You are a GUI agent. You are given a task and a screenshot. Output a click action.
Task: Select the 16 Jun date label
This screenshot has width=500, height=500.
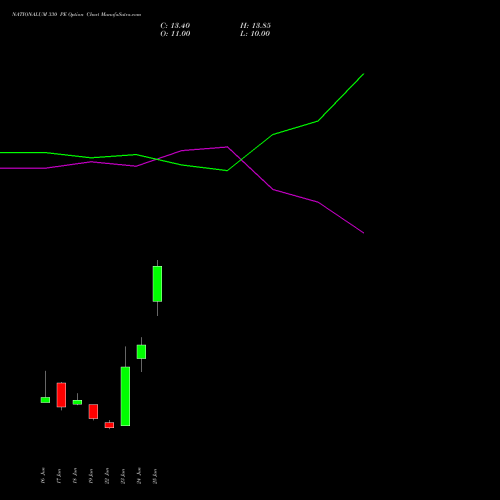click(43, 475)
